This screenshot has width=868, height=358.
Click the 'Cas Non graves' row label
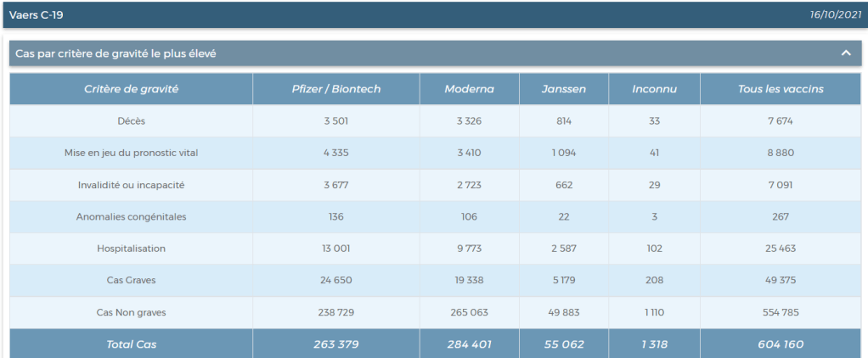click(131, 312)
